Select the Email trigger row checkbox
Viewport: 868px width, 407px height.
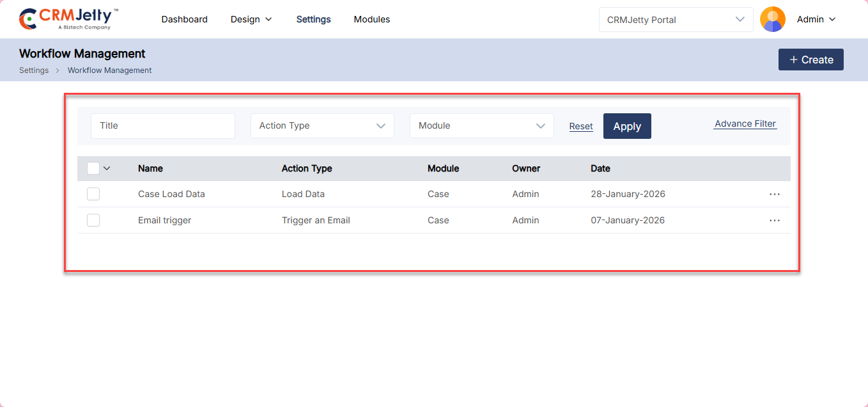pos(93,220)
